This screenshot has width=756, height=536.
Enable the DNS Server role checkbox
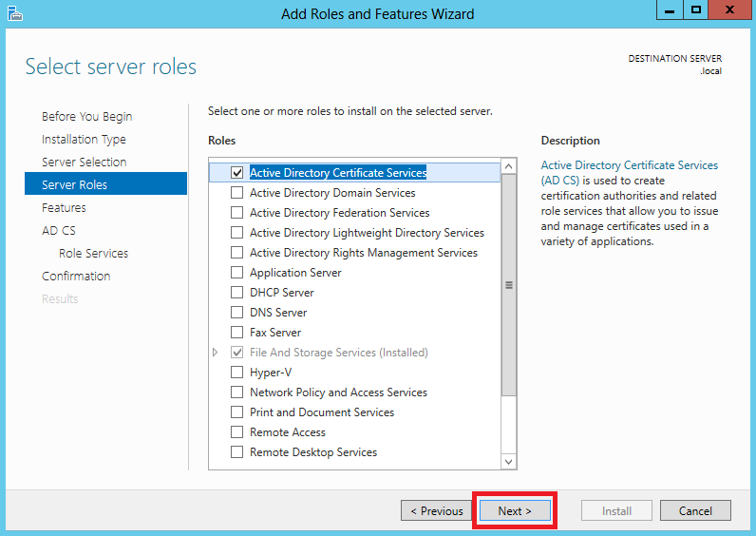[x=236, y=312]
